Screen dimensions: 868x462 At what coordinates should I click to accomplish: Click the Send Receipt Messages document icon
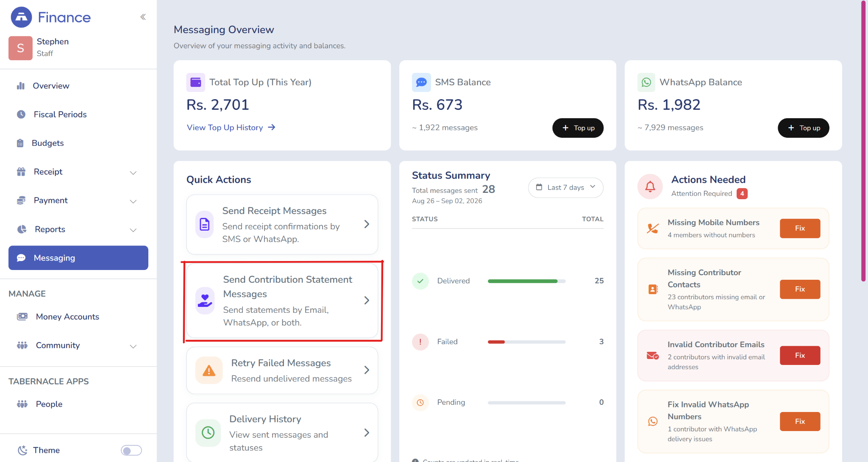[205, 224]
